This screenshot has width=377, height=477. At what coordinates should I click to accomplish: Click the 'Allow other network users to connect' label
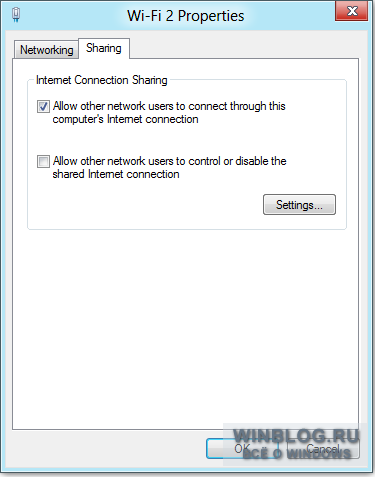(x=169, y=112)
